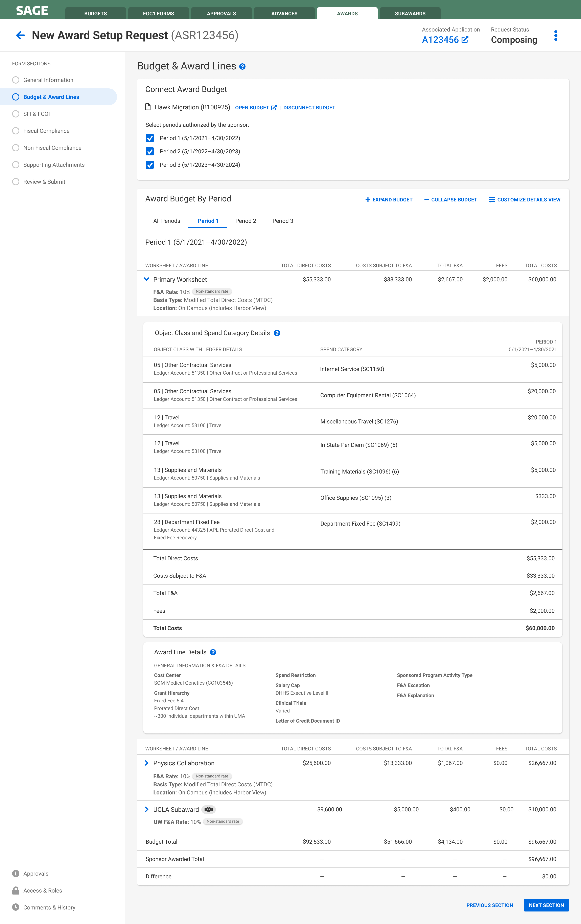581x924 pixels.
Task: Open the three-dot more options menu
Action: (x=555, y=36)
